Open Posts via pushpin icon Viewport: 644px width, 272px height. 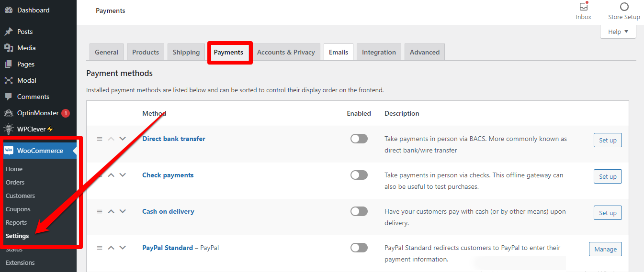[x=9, y=32]
